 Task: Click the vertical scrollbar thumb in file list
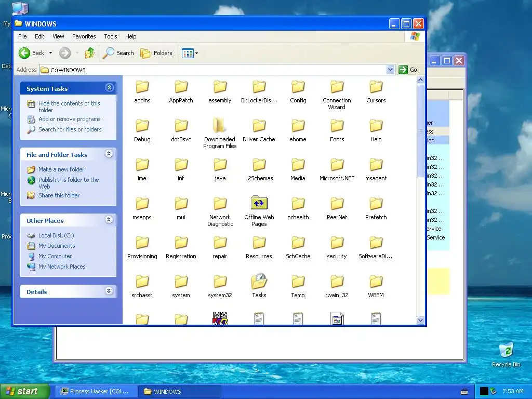(x=420, y=131)
